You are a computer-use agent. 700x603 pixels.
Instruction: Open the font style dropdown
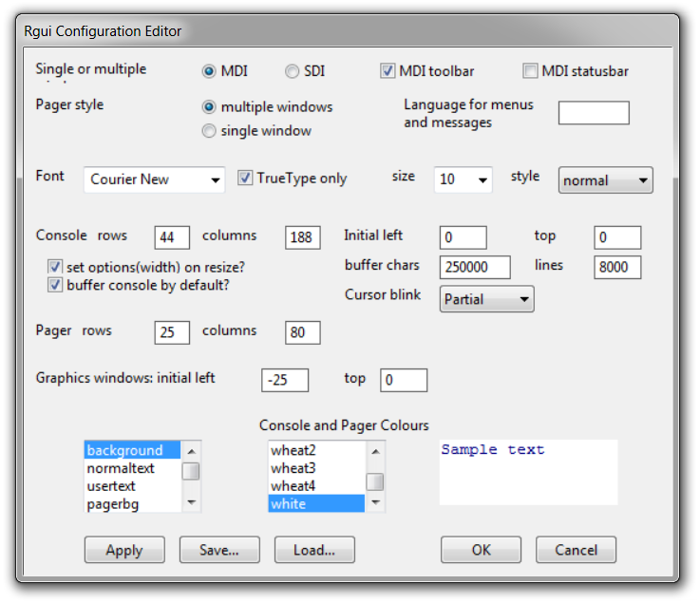coord(605,179)
